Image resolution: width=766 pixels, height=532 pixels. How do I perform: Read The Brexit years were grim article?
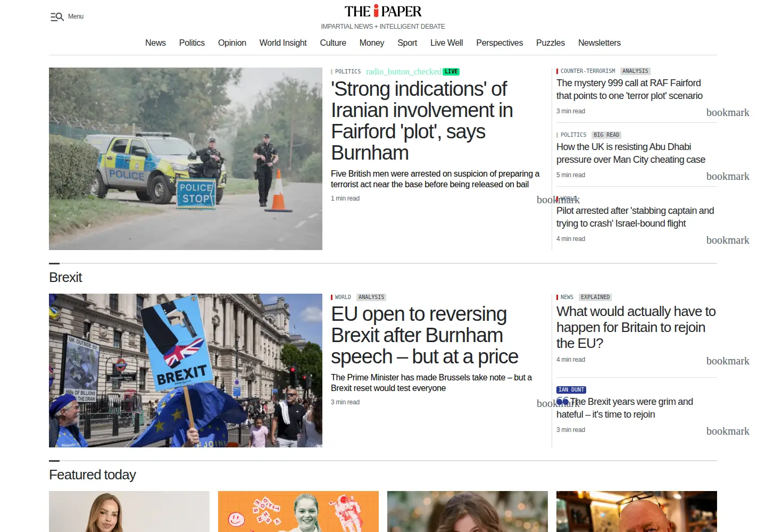click(x=625, y=408)
